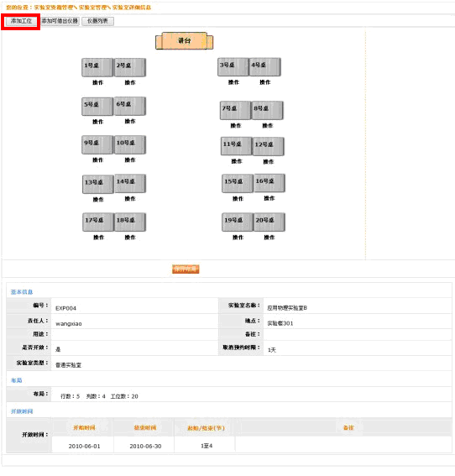Image resolution: width=455 pixels, height=476 pixels.
Task: Select the 17号桌 desk icon
Action: pos(98,222)
